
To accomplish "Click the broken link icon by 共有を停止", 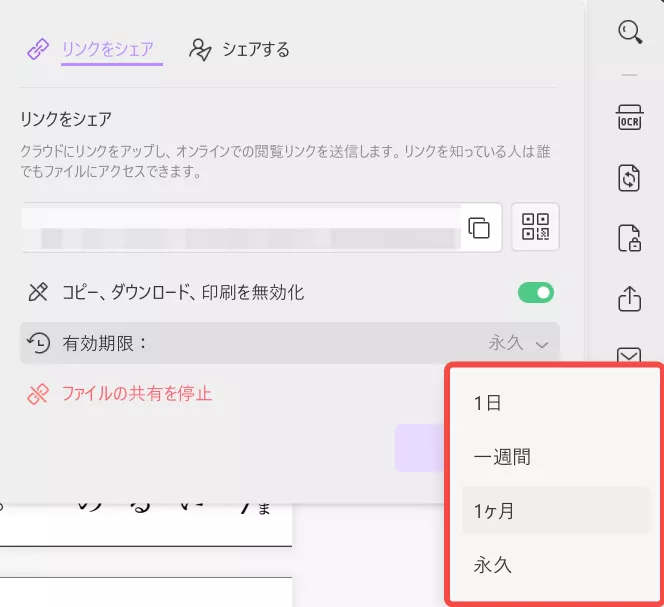I will [38, 394].
